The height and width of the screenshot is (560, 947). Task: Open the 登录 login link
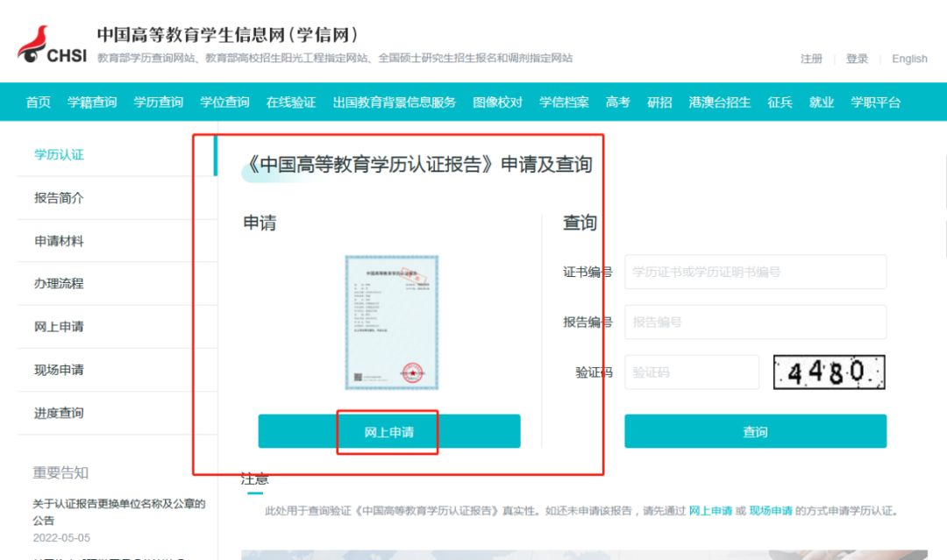[857, 59]
